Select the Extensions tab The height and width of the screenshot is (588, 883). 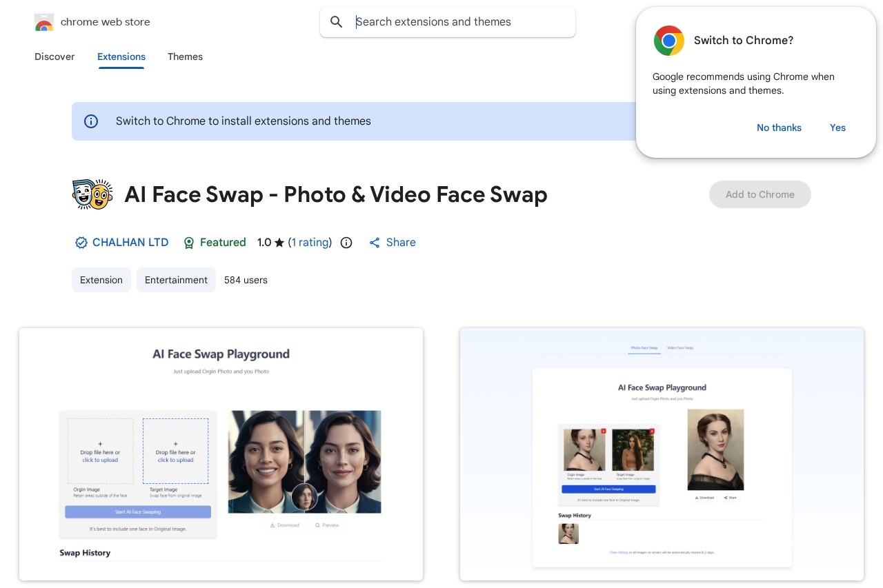[121, 57]
